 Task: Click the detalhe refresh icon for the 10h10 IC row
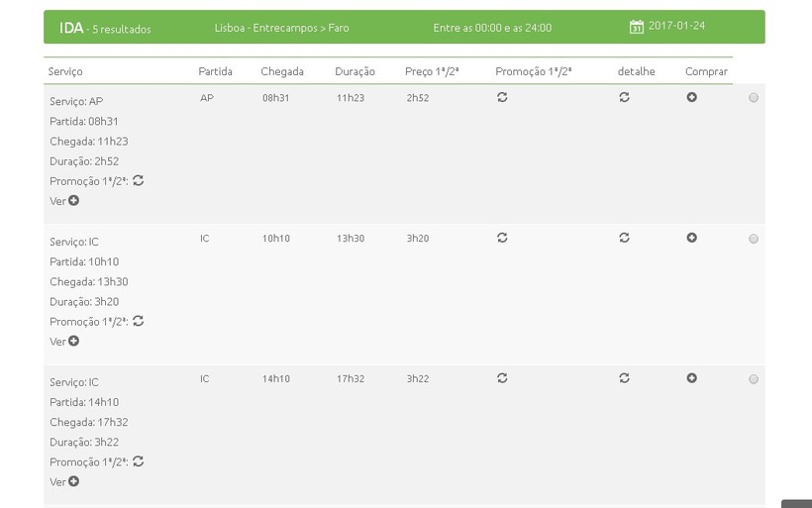pyautogui.click(x=624, y=238)
